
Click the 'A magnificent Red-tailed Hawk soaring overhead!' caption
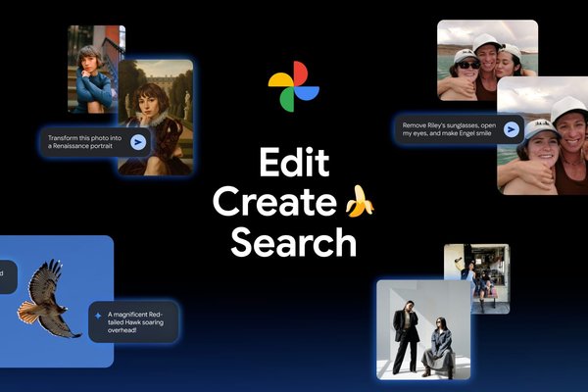pos(135,322)
